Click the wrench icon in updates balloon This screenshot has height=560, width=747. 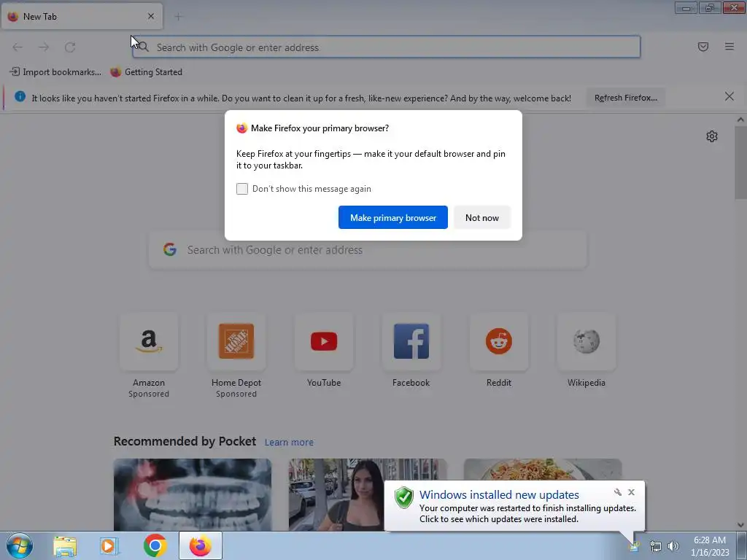tap(618, 492)
